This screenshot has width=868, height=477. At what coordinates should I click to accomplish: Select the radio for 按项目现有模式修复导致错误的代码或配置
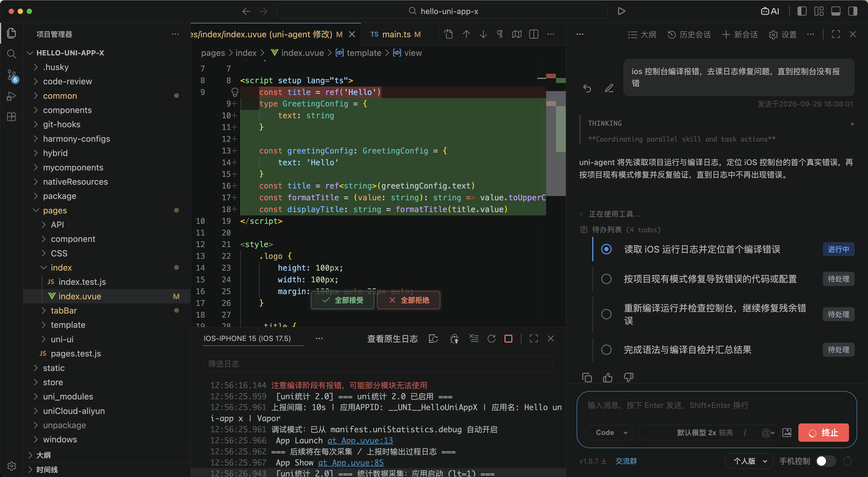606,279
